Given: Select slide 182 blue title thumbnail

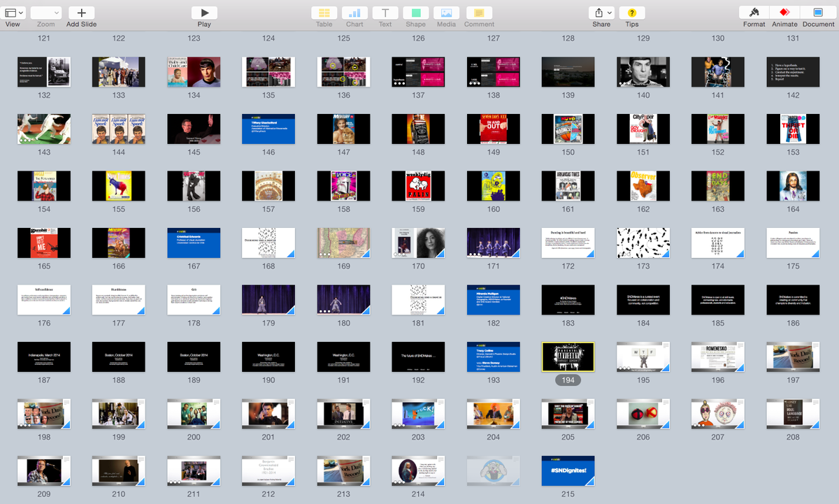Looking at the screenshot, I should 494,300.
